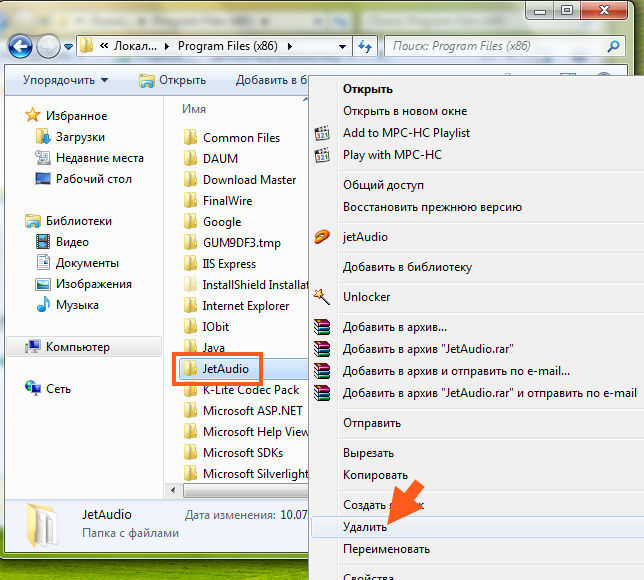Screen dimensions: 644x580
Task: Open the Видео library
Action: point(62,242)
